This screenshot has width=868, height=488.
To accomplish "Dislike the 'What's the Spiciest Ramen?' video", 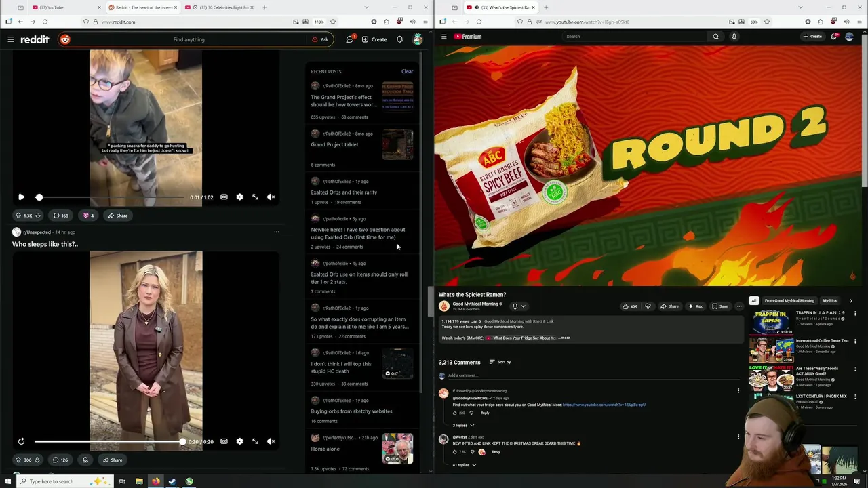I will (648, 306).
